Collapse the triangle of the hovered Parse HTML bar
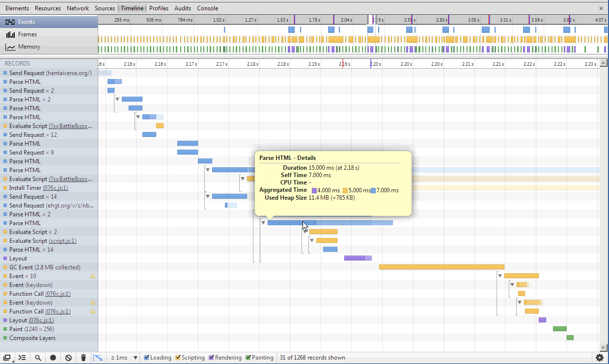 point(263,223)
